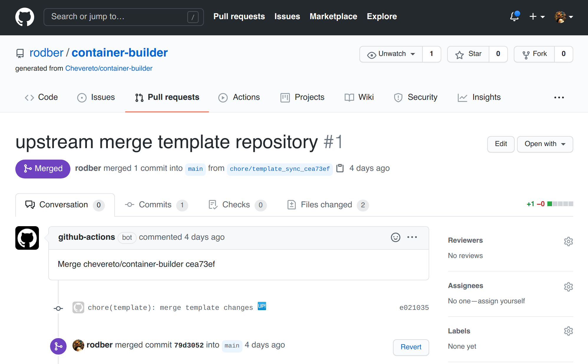Open the container-builder repository link

click(x=120, y=53)
